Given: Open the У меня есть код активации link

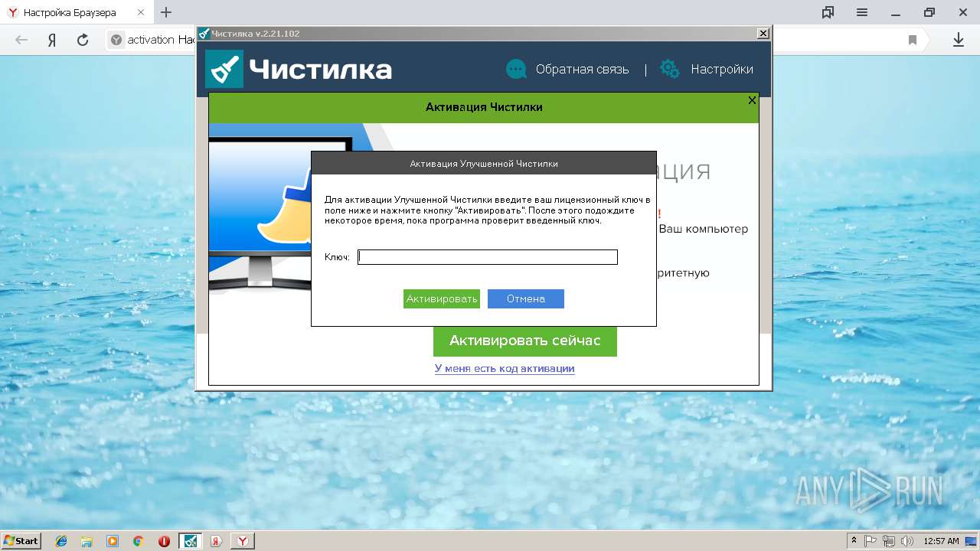Looking at the screenshot, I should (505, 369).
